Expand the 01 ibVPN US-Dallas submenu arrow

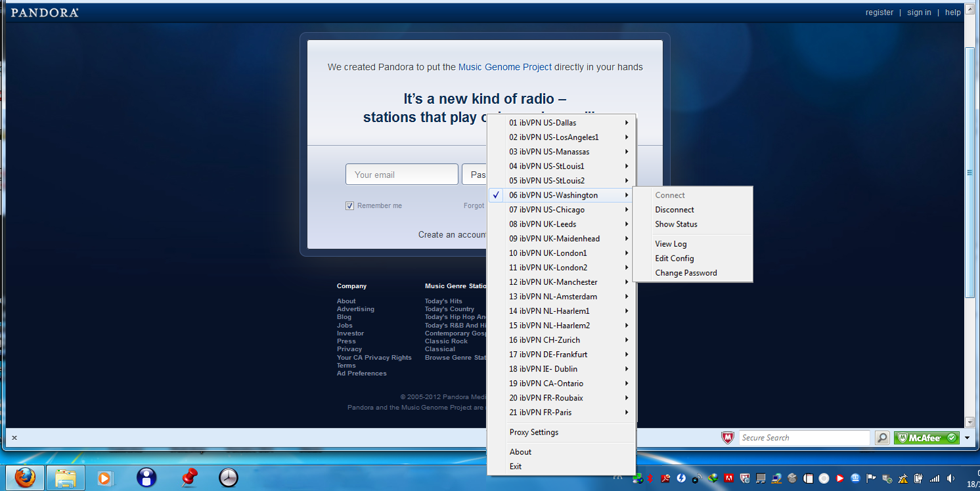point(627,123)
